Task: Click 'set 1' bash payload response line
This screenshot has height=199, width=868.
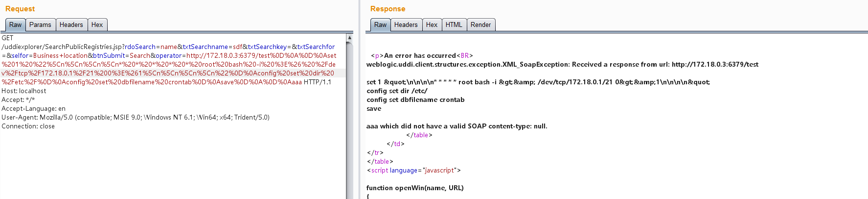Action: (538, 82)
